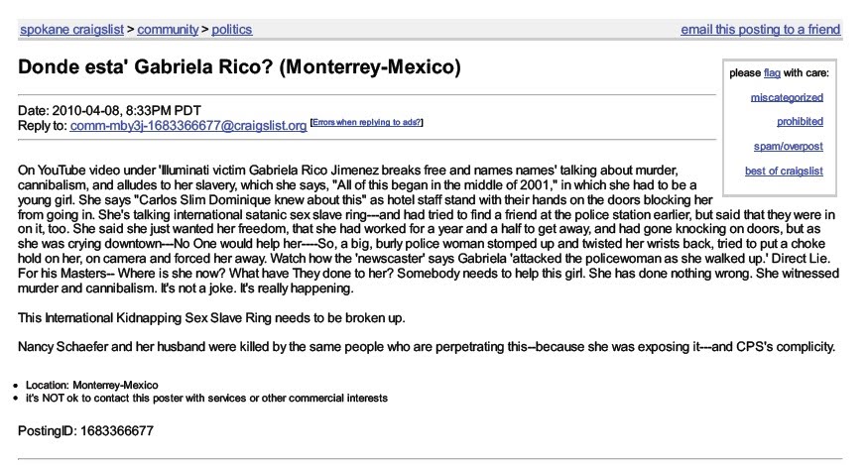
Task: Open the 'flag' help link
Action: tap(772, 73)
